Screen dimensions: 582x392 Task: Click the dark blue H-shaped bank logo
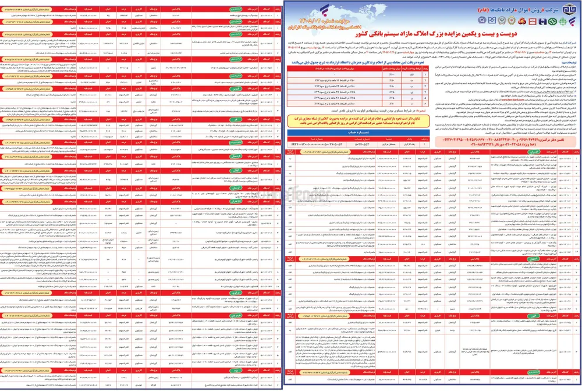[x=543, y=21]
